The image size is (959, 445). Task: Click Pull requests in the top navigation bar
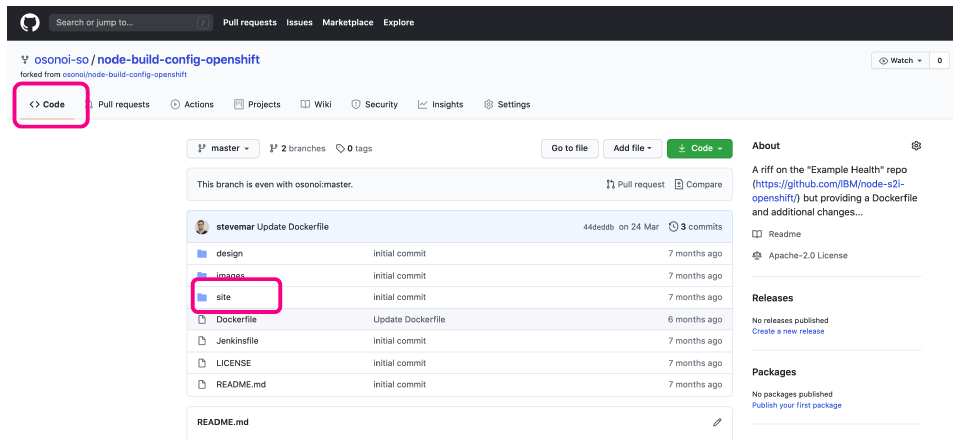click(250, 23)
